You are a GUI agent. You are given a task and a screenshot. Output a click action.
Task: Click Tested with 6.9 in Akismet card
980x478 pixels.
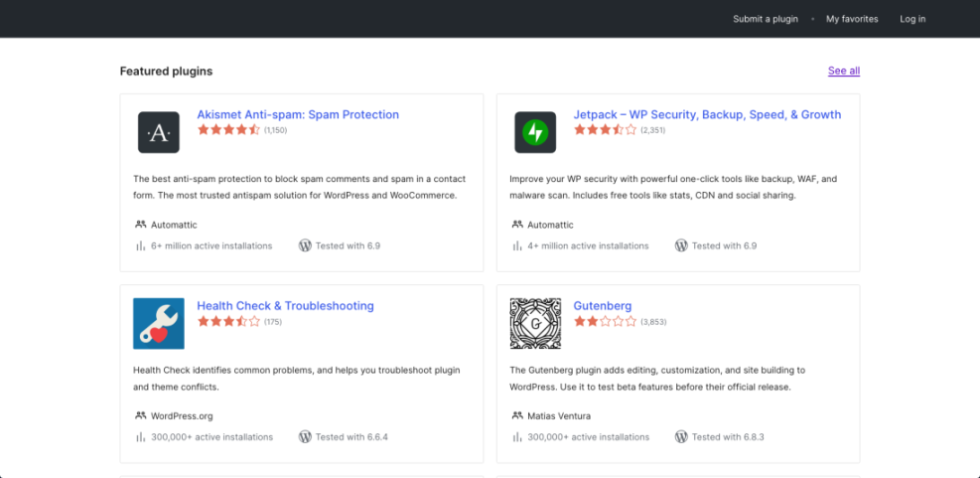coord(348,245)
